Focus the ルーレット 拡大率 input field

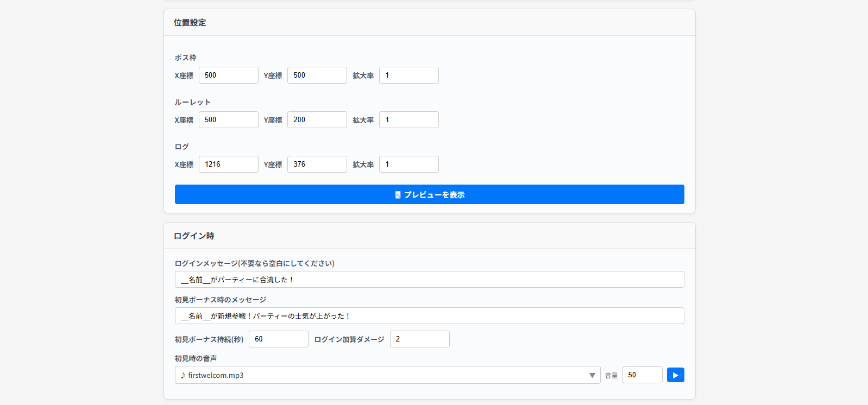408,120
